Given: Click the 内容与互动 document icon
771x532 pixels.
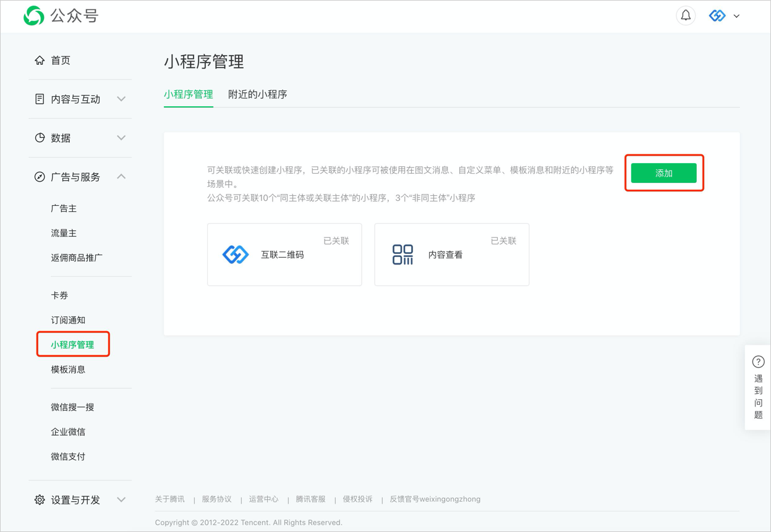Looking at the screenshot, I should tap(40, 99).
